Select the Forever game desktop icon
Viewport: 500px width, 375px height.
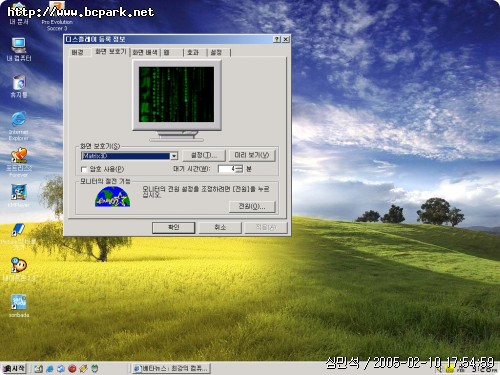[19, 163]
